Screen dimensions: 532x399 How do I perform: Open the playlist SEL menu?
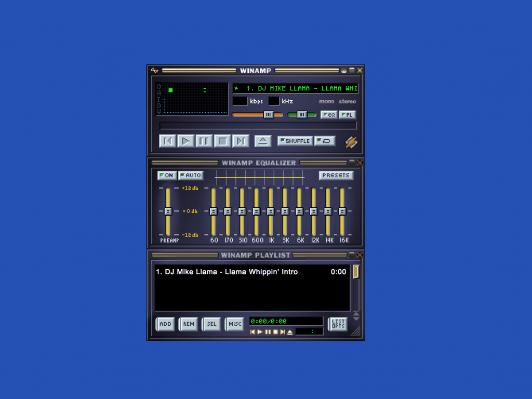click(212, 324)
